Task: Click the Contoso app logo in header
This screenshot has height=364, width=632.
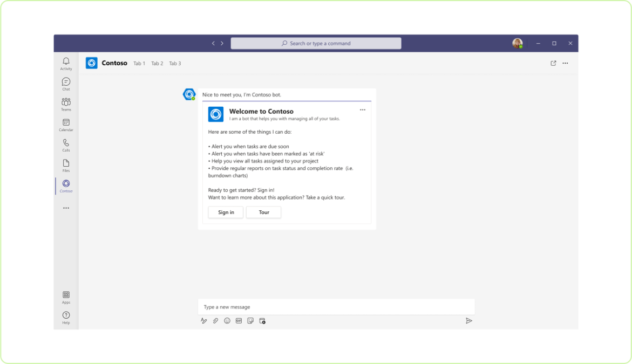Action: point(92,63)
